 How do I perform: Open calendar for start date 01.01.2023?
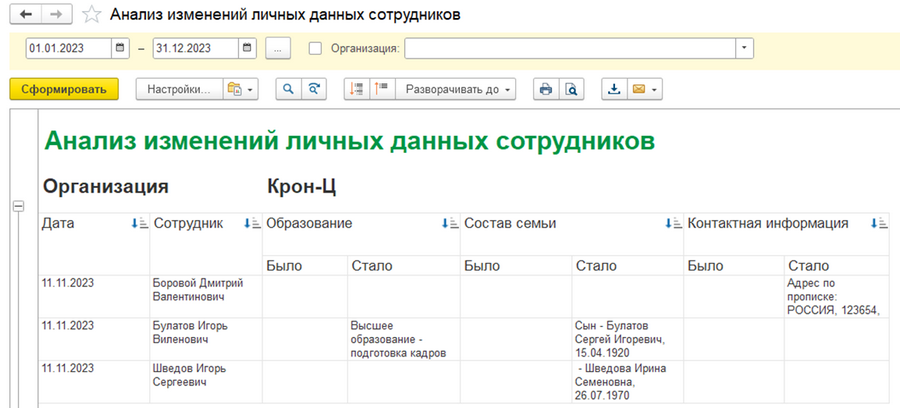(119, 48)
